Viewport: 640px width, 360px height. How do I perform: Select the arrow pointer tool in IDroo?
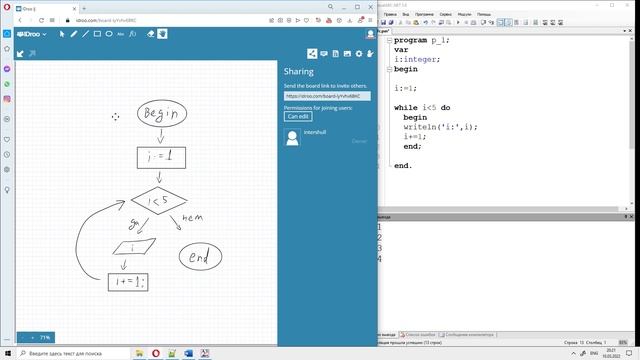[x=62, y=34]
